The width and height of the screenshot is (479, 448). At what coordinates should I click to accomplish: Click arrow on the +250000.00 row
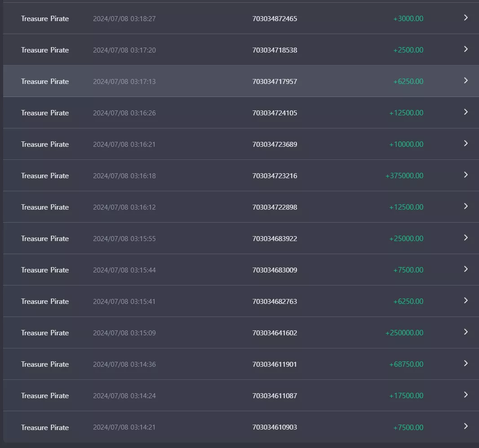pyautogui.click(x=466, y=332)
